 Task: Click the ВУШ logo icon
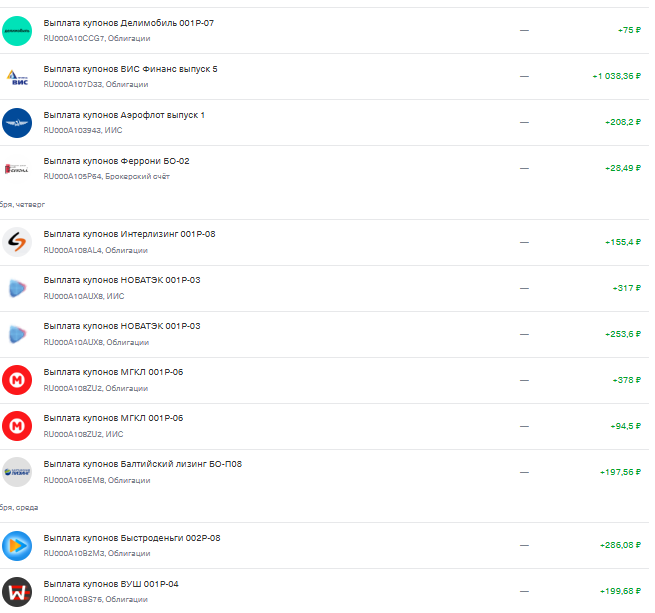17,592
